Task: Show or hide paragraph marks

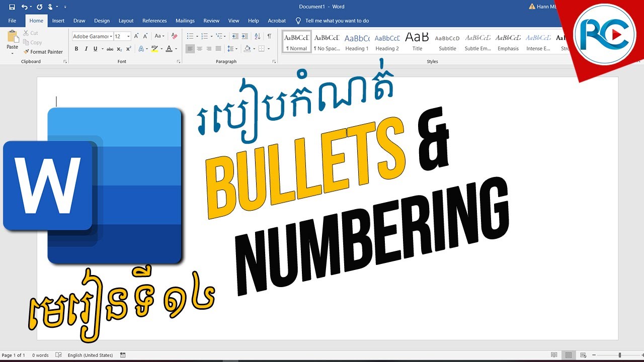Action: coord(269,36)
